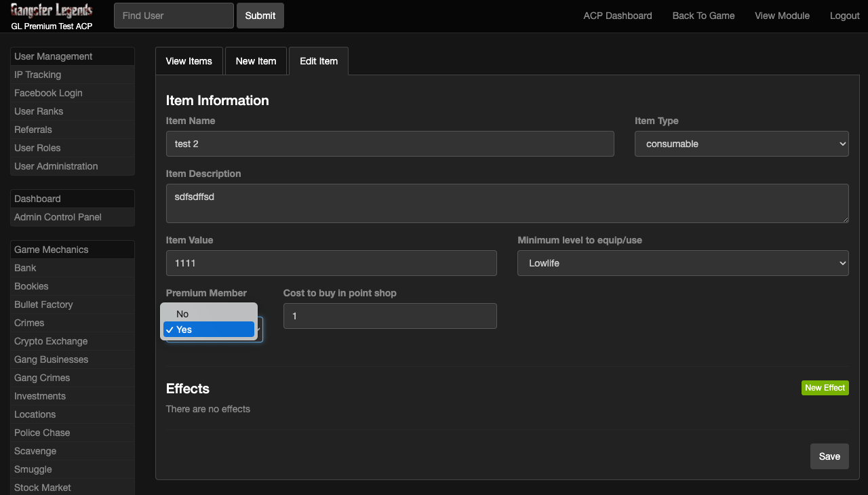The image size is (868, 495).
Task: Focus the Find User search field
Action: point(174,16)
